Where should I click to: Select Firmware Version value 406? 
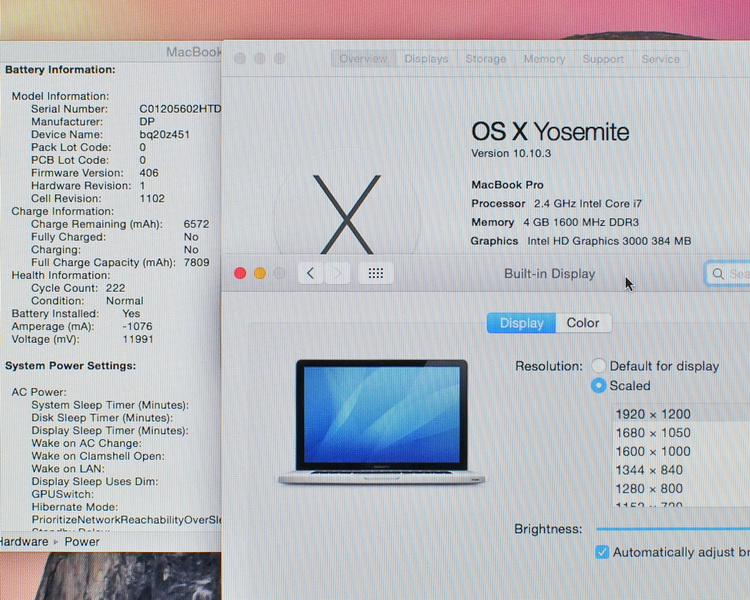point(149,173)
